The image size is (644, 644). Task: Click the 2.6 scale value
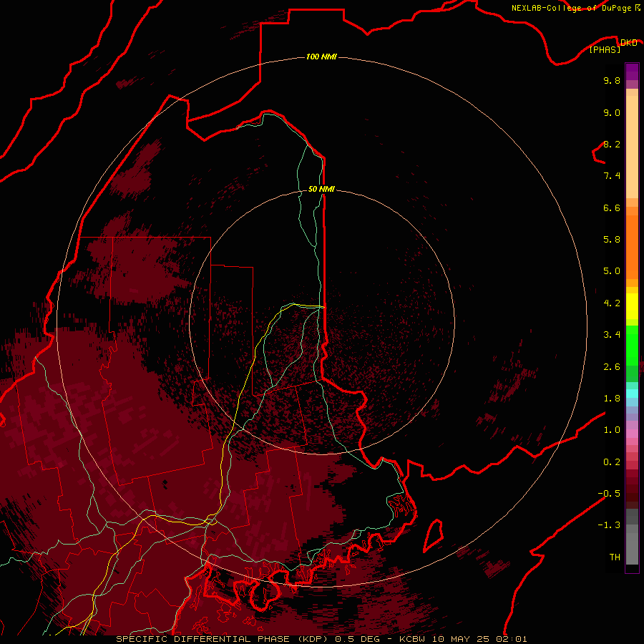coord(612,367)
